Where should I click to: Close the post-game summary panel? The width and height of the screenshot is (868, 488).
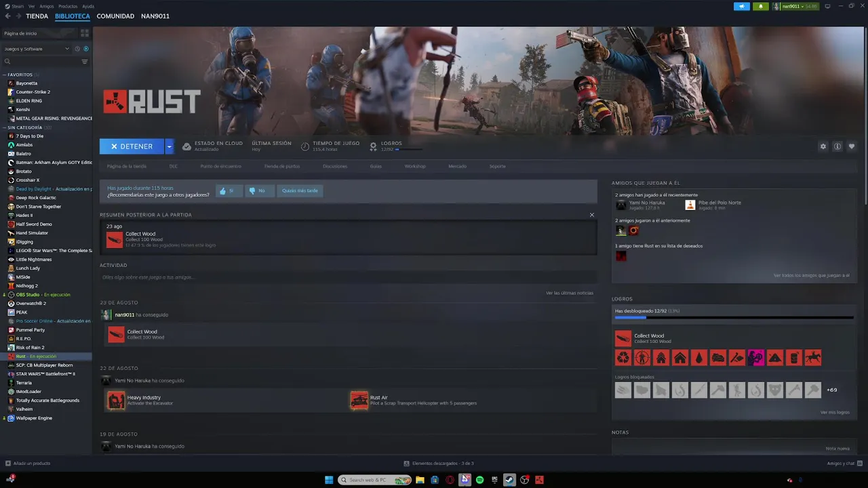[591, 215]
